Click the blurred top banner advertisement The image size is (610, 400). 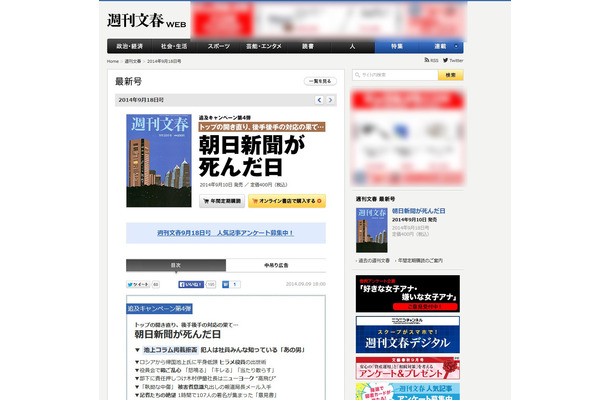[x=328, y=20]
